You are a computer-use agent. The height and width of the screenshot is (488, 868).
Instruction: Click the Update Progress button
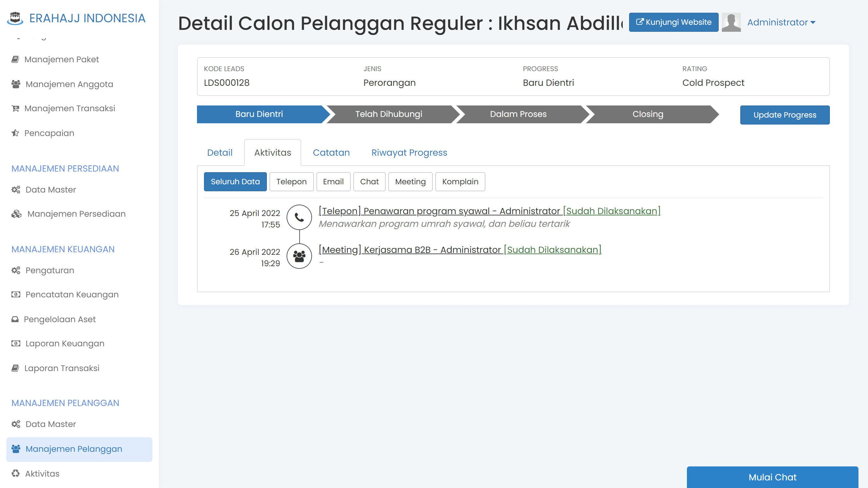click(x=784, y=115)
